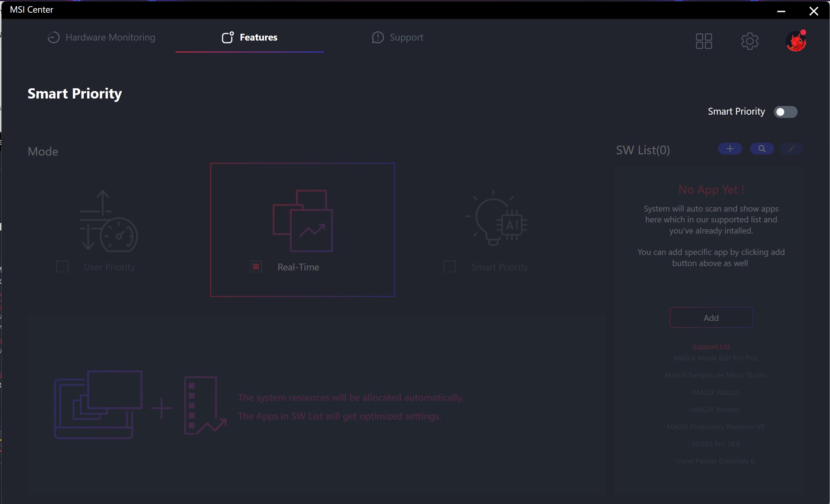Select the AI lightbulb Smart Priority icon
Screen dimensions: 830x504
pos(496,218)
